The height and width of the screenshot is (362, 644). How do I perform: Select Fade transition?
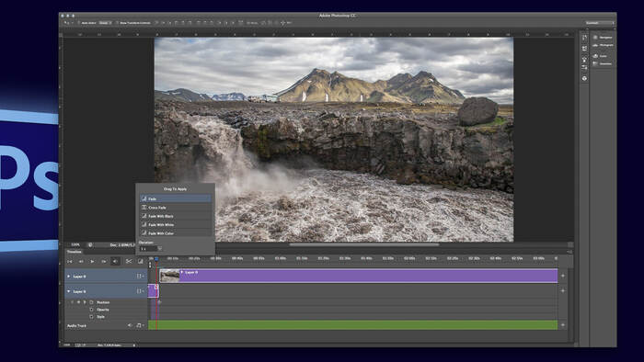pyautogui.click(x=176, y=198)
